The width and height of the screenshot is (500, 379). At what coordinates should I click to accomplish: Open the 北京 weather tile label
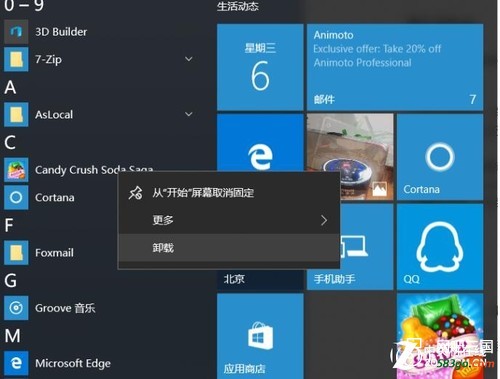click(x=234, y=279)
